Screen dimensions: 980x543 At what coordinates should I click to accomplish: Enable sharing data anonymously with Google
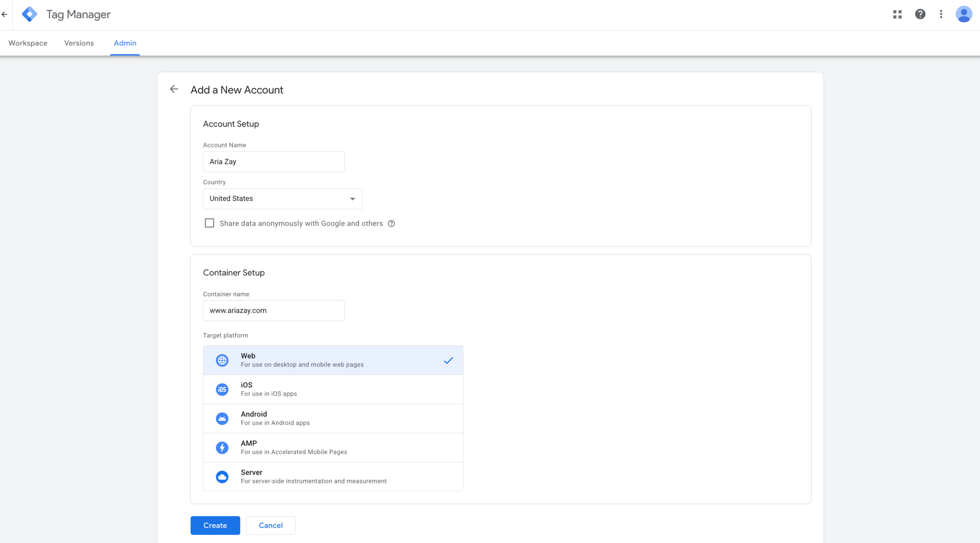point(209,223)
